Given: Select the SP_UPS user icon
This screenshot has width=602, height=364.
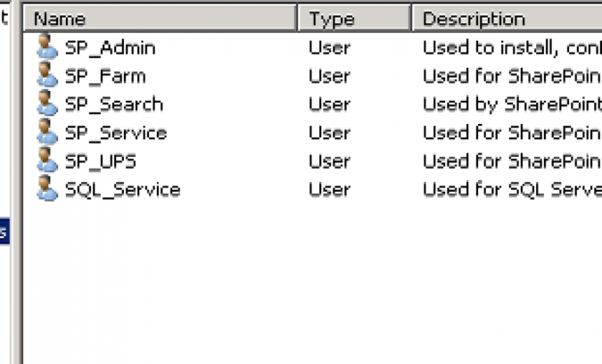Looking at the screenshot, I should [47, 160].
